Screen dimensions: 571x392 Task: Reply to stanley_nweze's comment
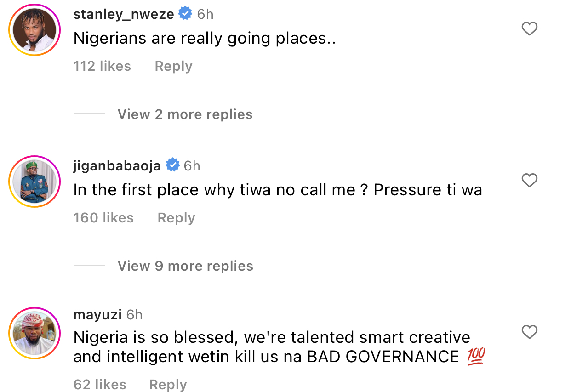pyautogui.click(x=173, y=66)
